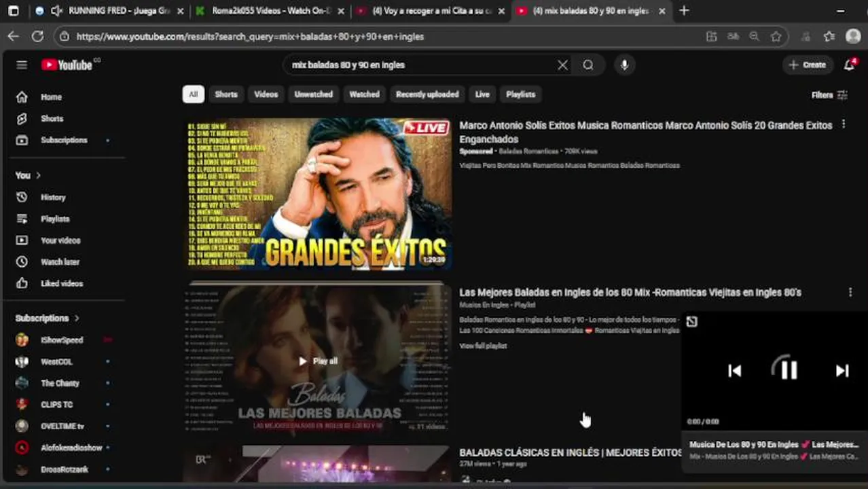Viewport: 868px width, 489px height.
Task: Open Your videos in the sidebar
Action: pyautogui.click(x=60, y=240)
